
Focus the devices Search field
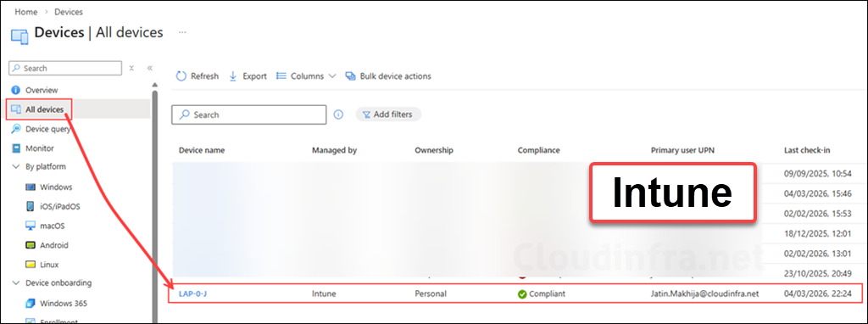coord(248,115)
